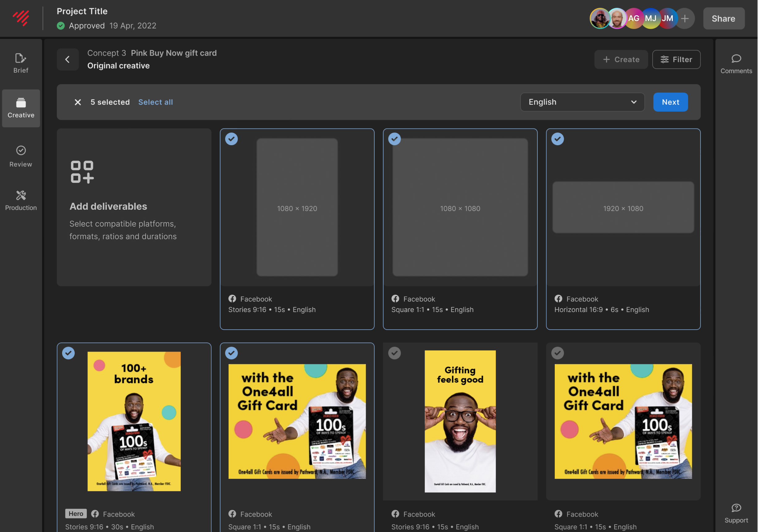This screenshot has height=532, width=758.
Task: Click the Select all link
Action: pos(155,102)
